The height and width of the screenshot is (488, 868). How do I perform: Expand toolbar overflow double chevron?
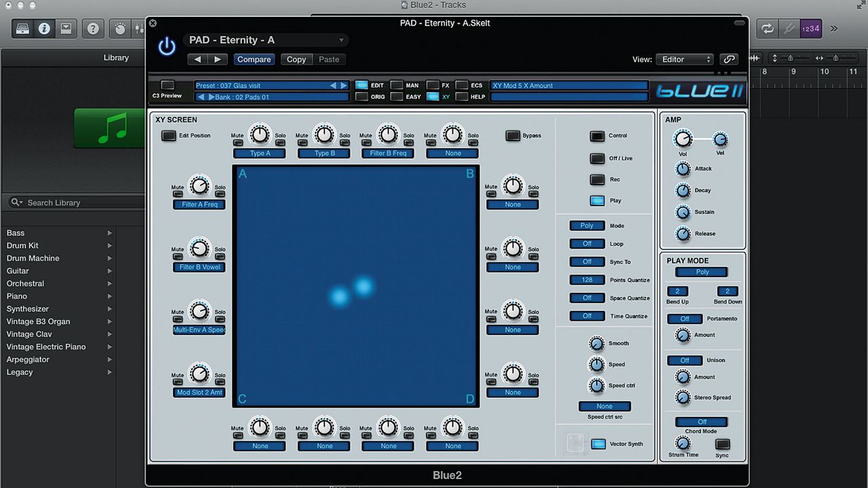(834, 28)
